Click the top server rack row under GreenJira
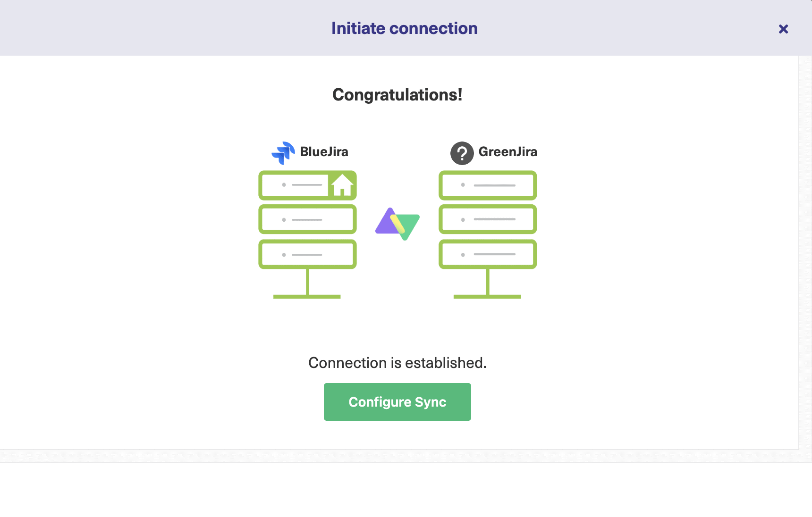 pyautogui.click(x=487, y=185)
